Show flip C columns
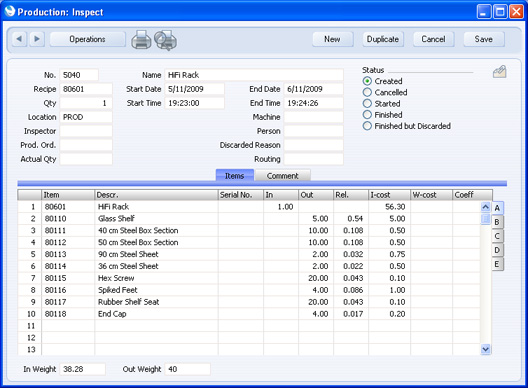The height and width of the screenshot is (388, 528). coord(497,236)
